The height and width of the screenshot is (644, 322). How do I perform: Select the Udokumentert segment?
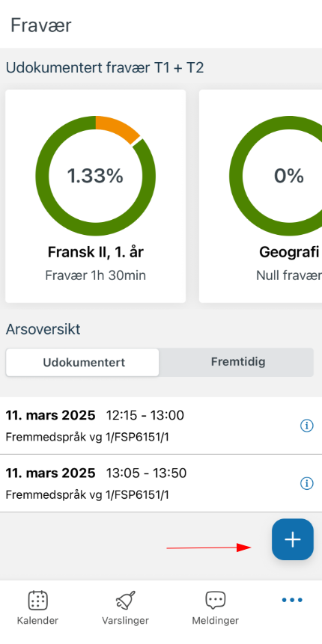(x=82, y=363)
